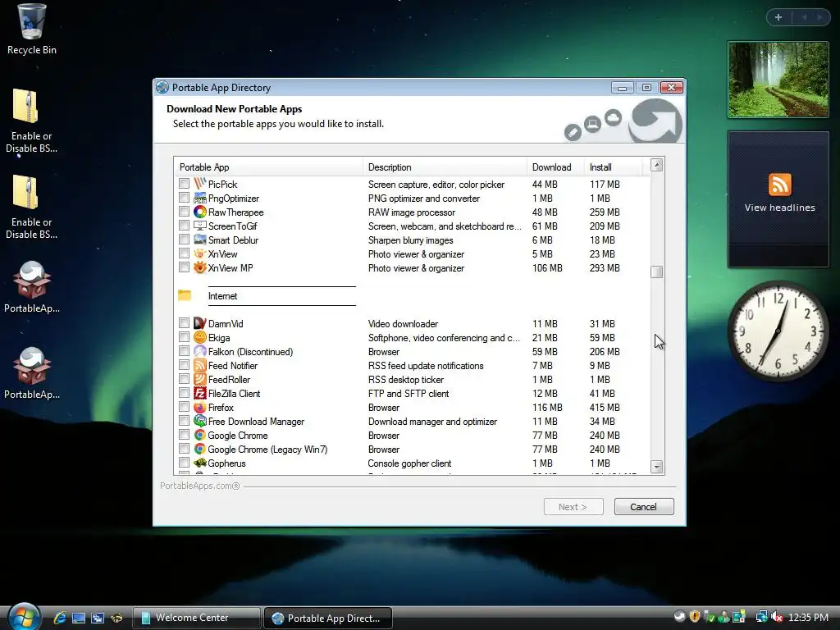This screenshot has width=840, height=630.
Task: Click the list scrollbar up arrow
Action: point(657,165)
